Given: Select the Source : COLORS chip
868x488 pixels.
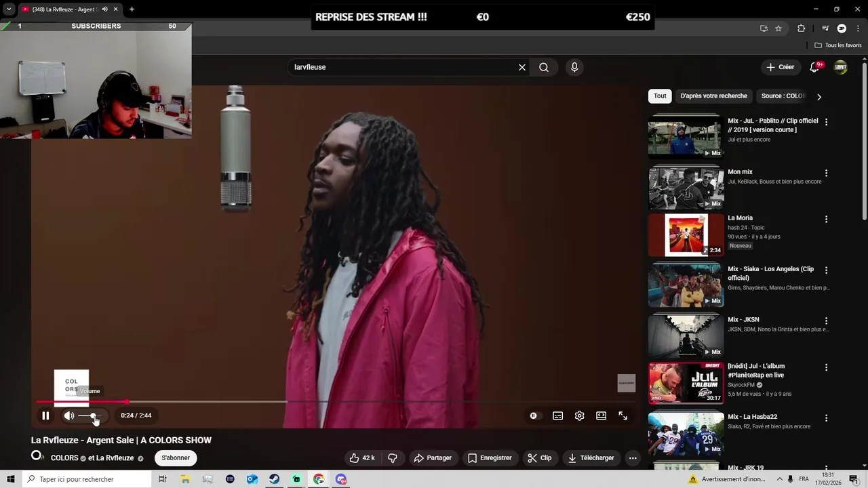Looking at the screenshot, I should click(783, 96).
